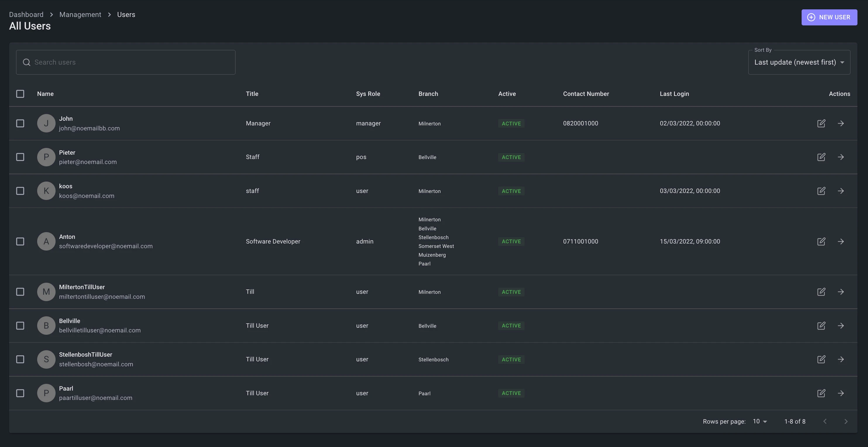The width and height of the screenshot is (868, 447).
Task: Check the select-all checkbox in header
Action: point(20,94)
